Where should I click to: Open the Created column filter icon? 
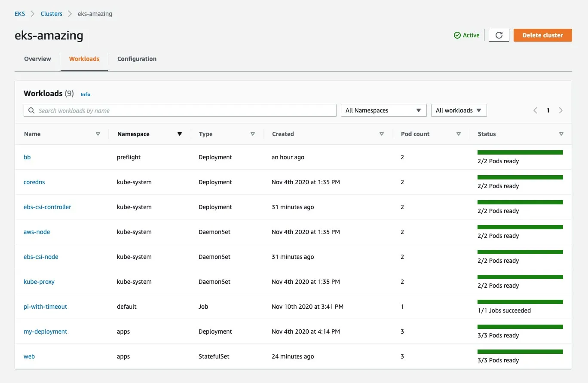[381, 134]
